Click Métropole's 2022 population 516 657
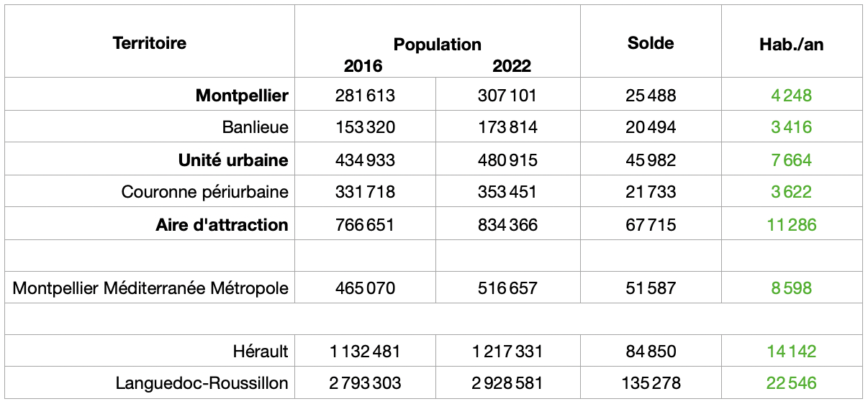Screen dimensions: 868x404 tap(507, 288)
